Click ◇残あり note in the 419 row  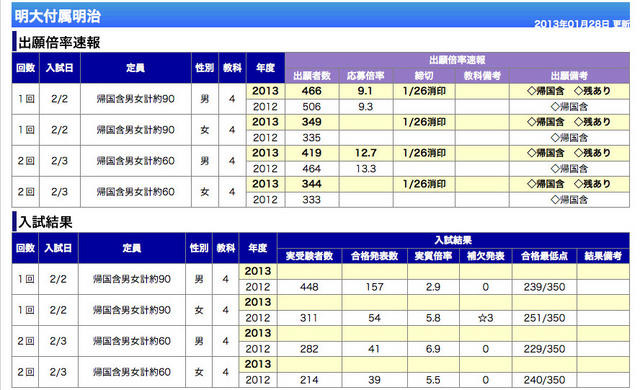click(x=592, y=153)
